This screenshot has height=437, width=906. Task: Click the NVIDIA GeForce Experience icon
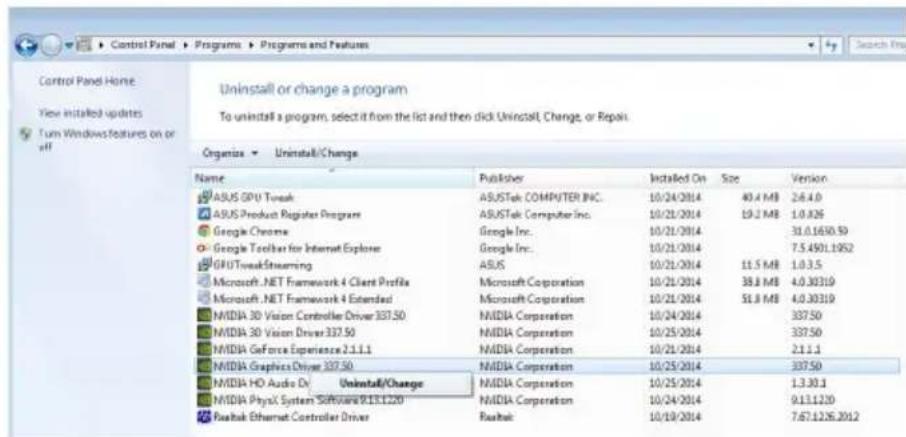coord(204,350)
